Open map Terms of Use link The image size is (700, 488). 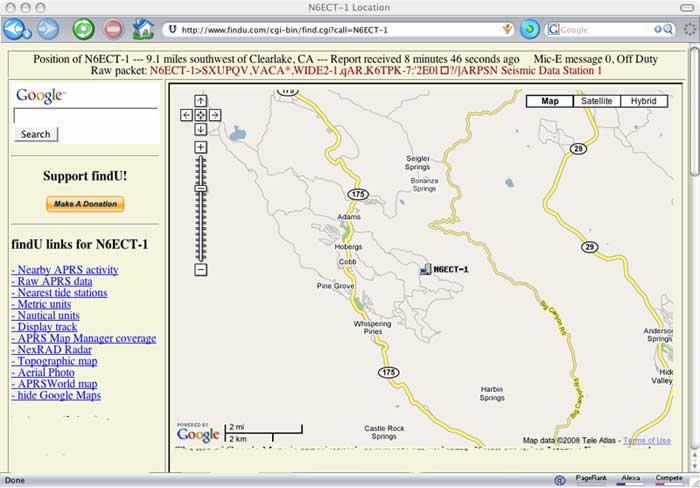coord(647,440)
